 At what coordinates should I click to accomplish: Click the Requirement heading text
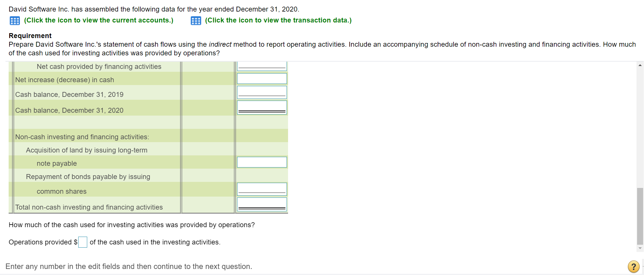[30, 35]
